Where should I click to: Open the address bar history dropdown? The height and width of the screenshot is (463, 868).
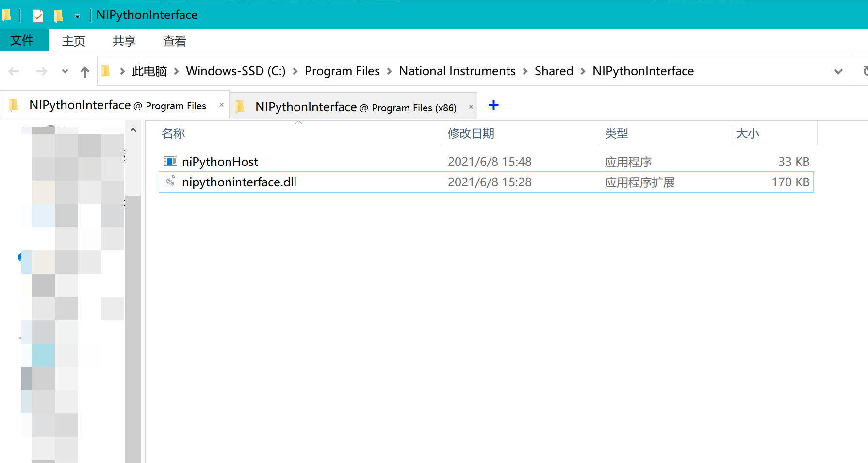coord(838,71)
